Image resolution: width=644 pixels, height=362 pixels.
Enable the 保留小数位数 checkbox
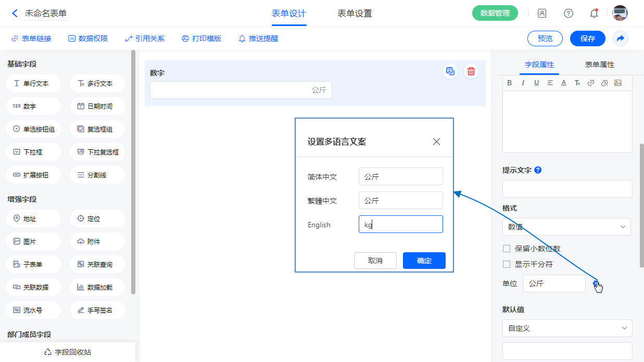[507, 249]
